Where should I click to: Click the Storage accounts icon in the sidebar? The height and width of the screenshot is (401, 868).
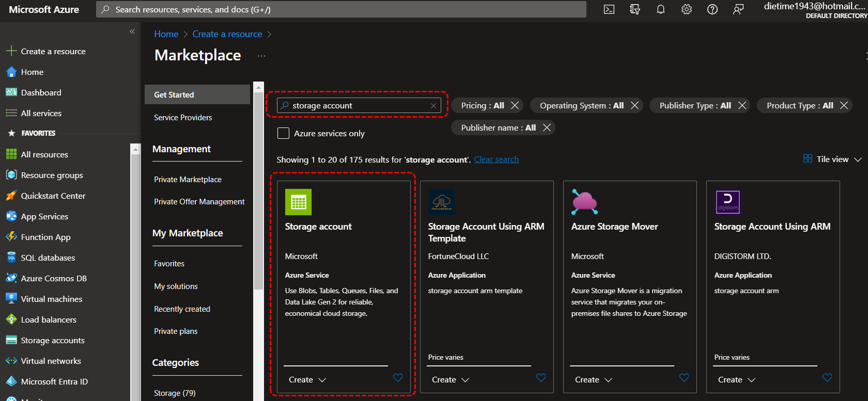coord(11,340)
